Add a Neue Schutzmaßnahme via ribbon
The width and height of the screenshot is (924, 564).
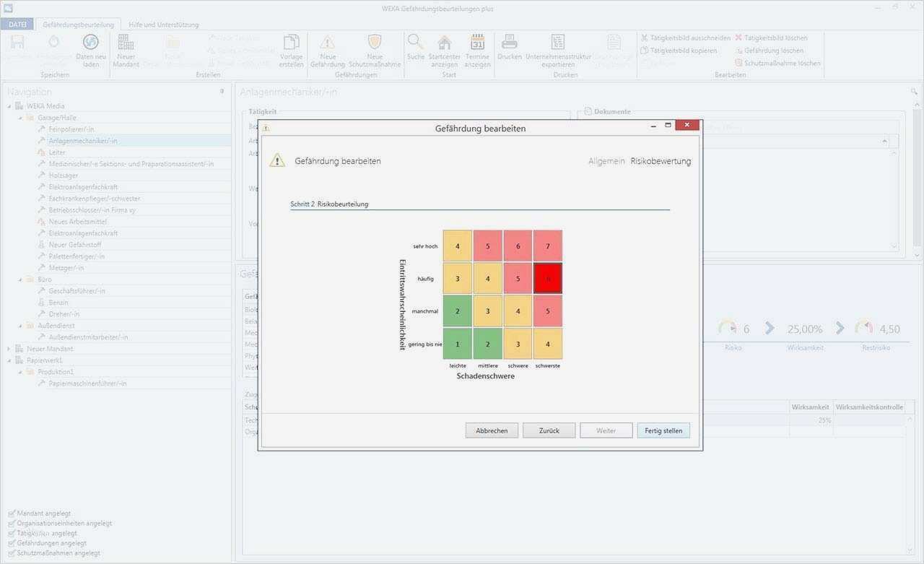(x=375, y=49)
